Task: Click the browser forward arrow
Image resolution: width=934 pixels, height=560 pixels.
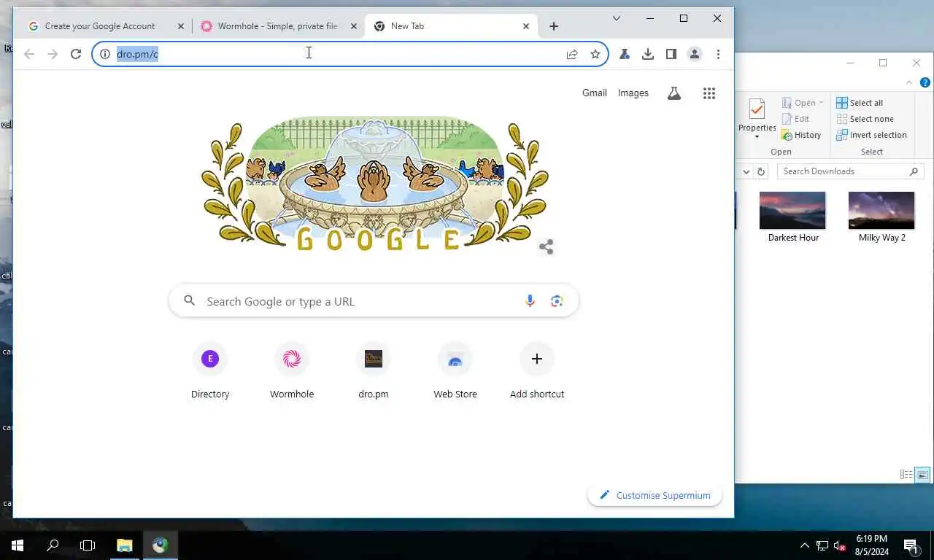Action: [x=53, y=54]
